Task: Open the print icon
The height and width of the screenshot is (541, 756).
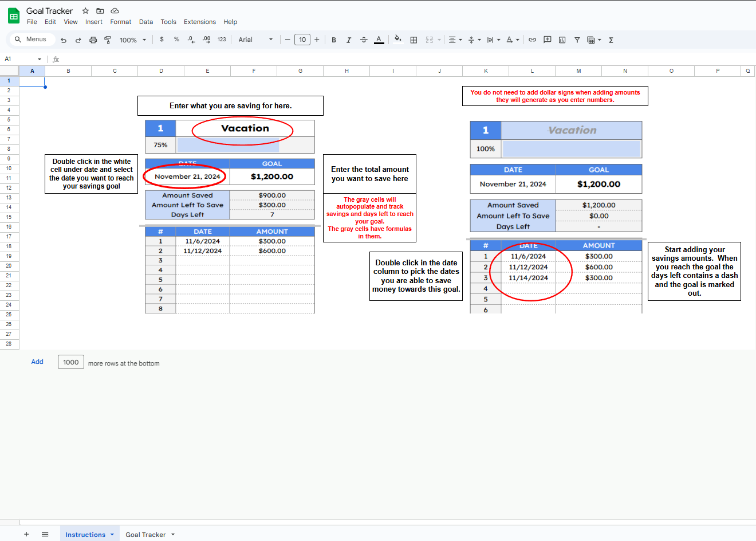Action: (93, 40)
